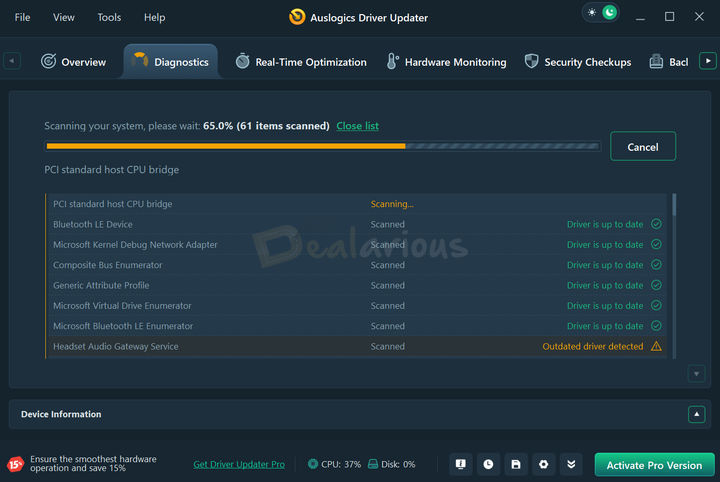Open Get Driver Updater Pro link
The width and height of the screenshot is (720, 482).
coord(239,464)
